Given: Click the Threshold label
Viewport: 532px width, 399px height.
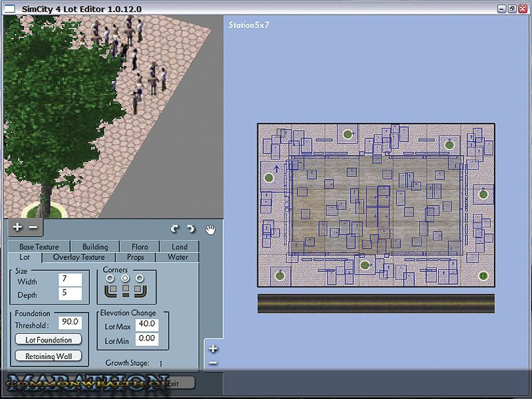Looking at the screenshot, I should [31, 325].
